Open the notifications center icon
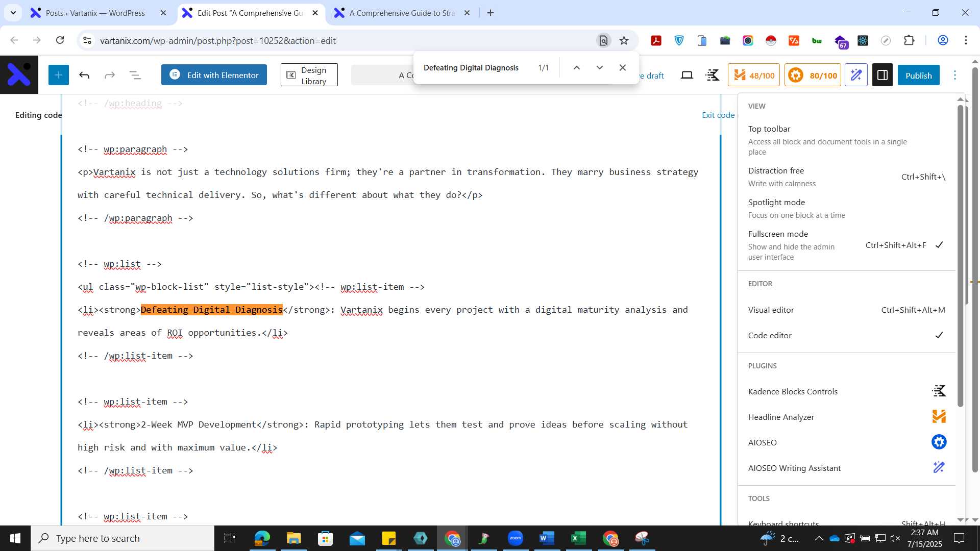Viewport: 980px width, 551px height. tap(959, 538)
